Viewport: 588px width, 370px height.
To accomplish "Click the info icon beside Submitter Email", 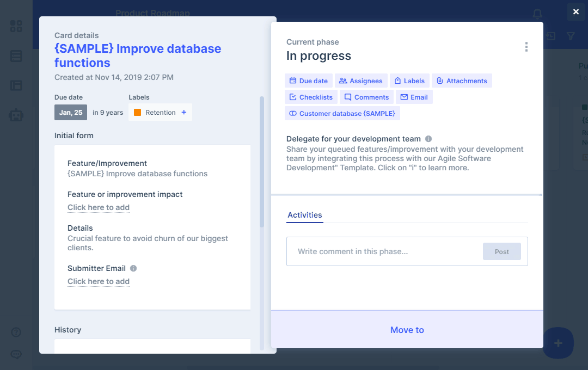I will [x=133, y=268].
